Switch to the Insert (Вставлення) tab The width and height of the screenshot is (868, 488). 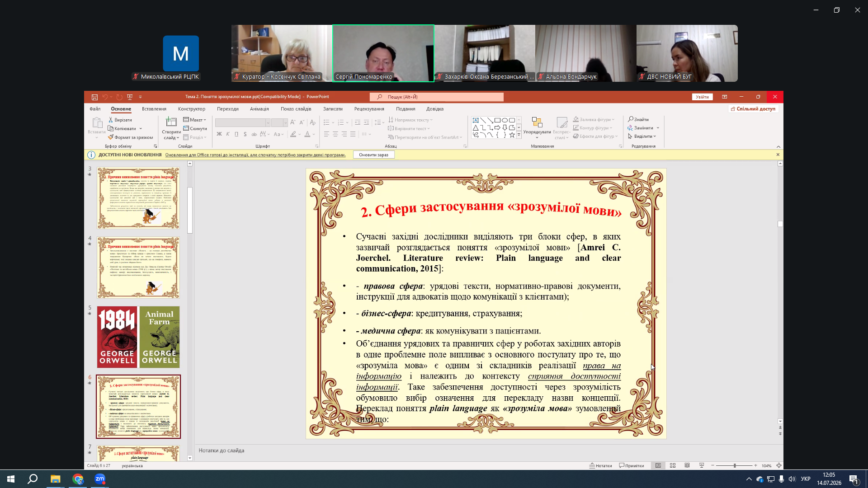pos(154,109)
